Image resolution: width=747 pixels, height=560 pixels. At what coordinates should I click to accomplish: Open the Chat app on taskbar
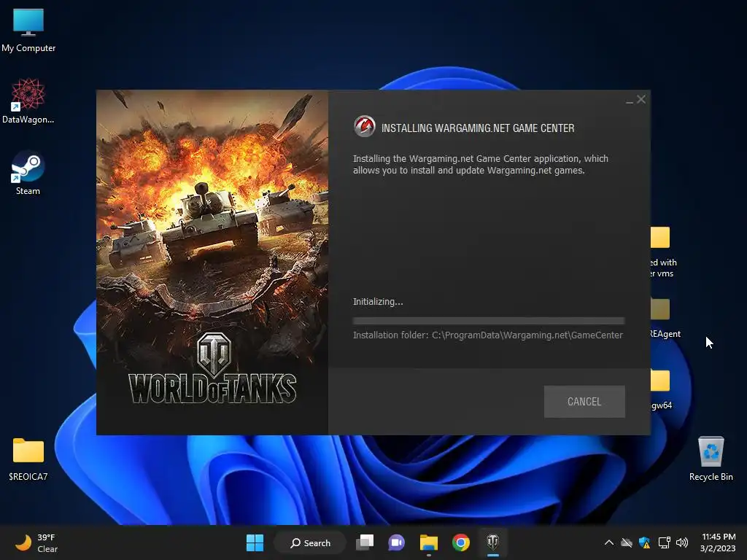[396, 542]
